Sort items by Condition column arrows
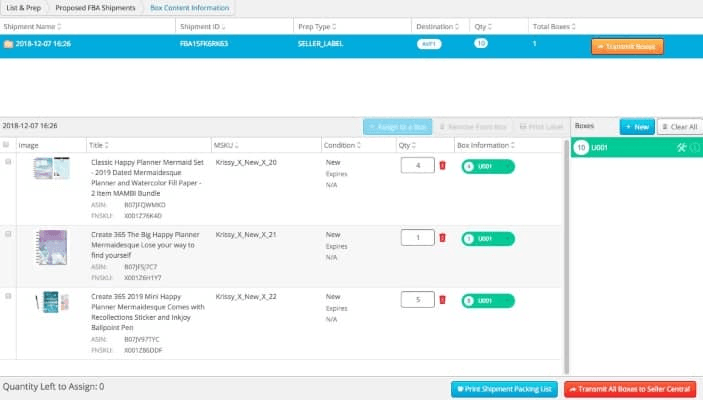 [359, 145]
